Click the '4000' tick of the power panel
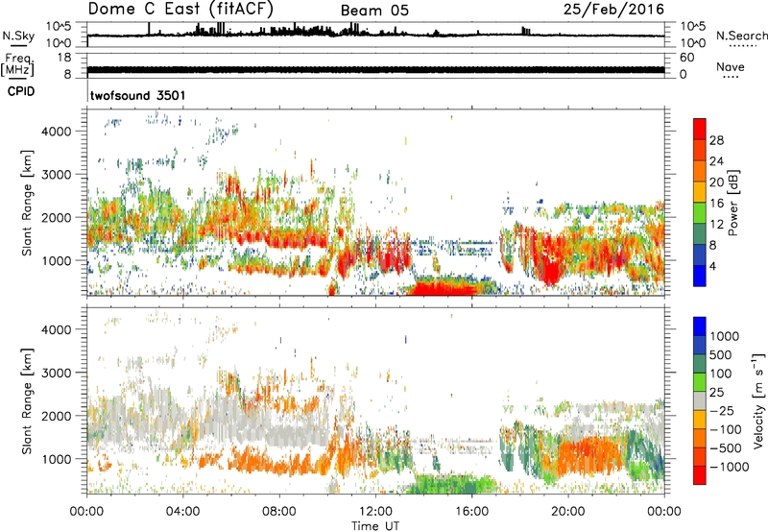 pos(56,132)
